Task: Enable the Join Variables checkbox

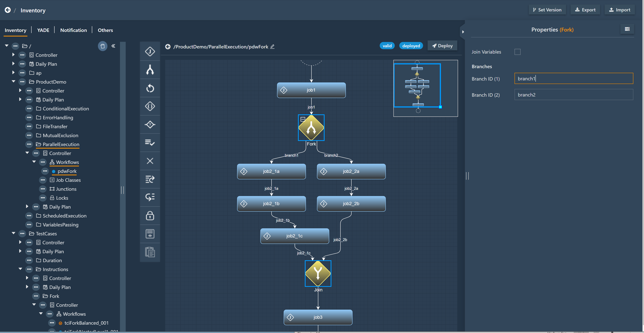Action: coord(518,52)
